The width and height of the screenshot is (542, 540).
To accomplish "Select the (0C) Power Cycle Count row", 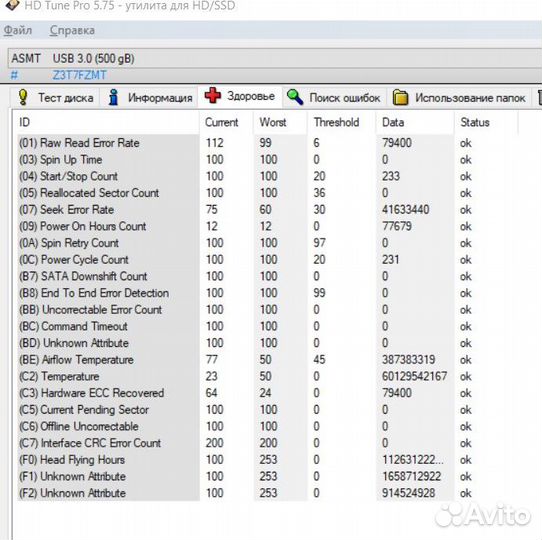I will point(268,260).
